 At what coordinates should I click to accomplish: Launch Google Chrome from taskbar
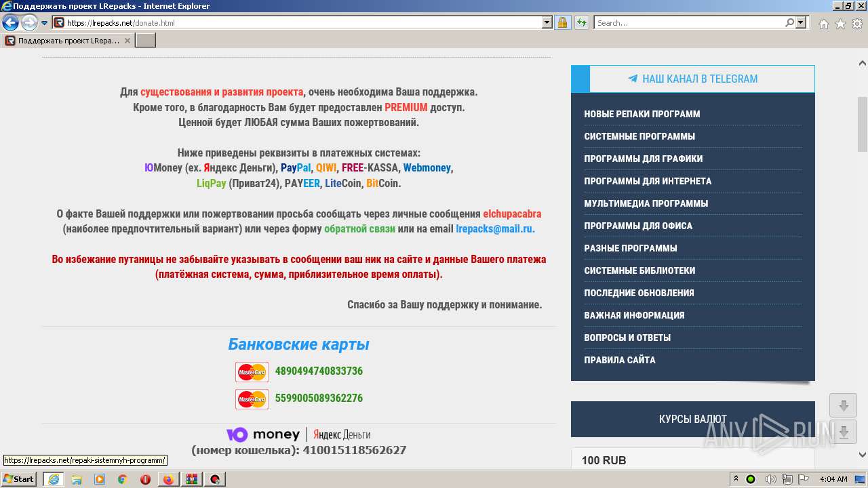pyautogui.click(x=122, y=479)
